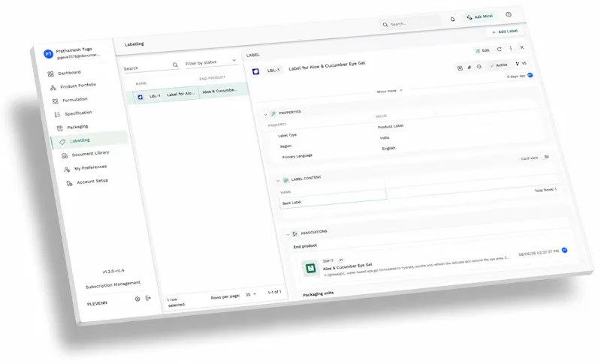Viewport: 601px width, 364px height.
Task: Click the Edit button in the label panel
Action: 482,50
